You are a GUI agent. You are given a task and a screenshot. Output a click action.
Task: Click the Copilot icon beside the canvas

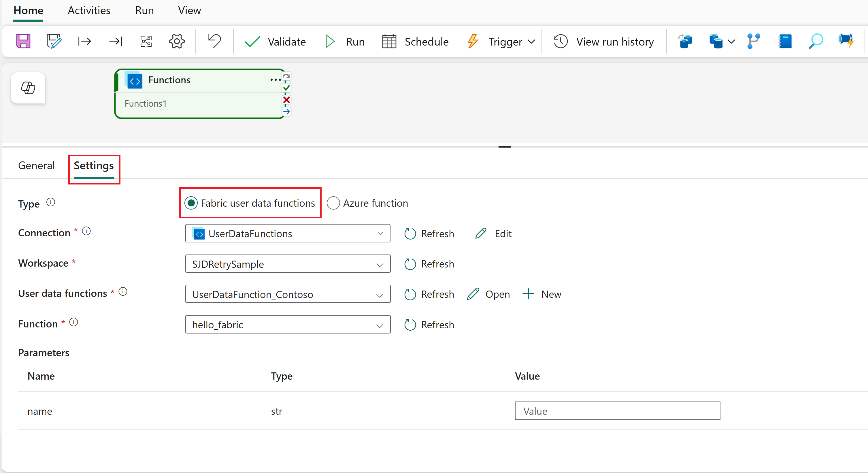(28, 88)
